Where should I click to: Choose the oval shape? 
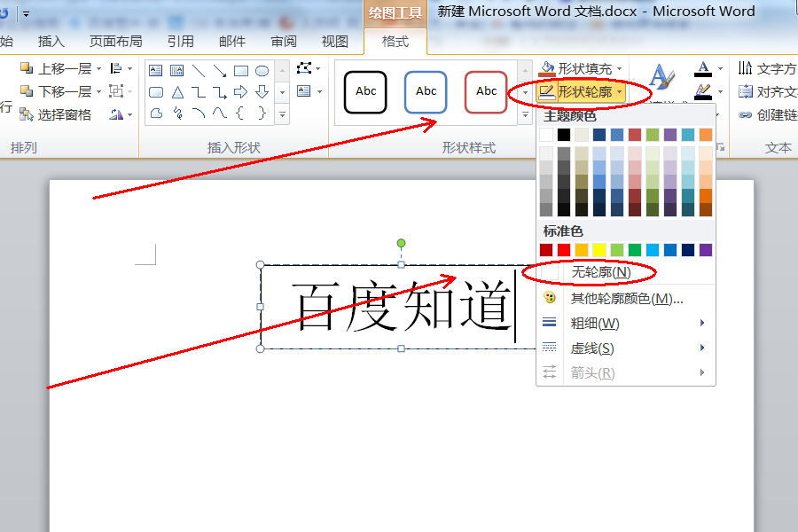coord(262,70)
